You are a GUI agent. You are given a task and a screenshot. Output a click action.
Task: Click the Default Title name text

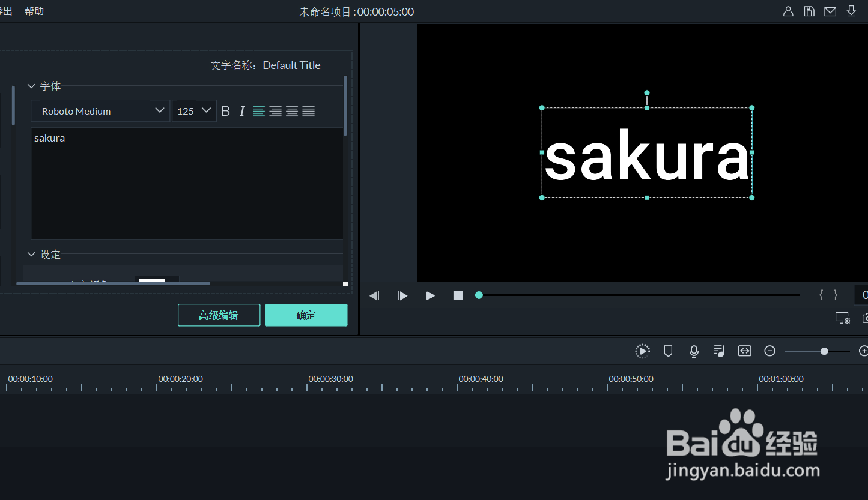(x=292, y=65)
